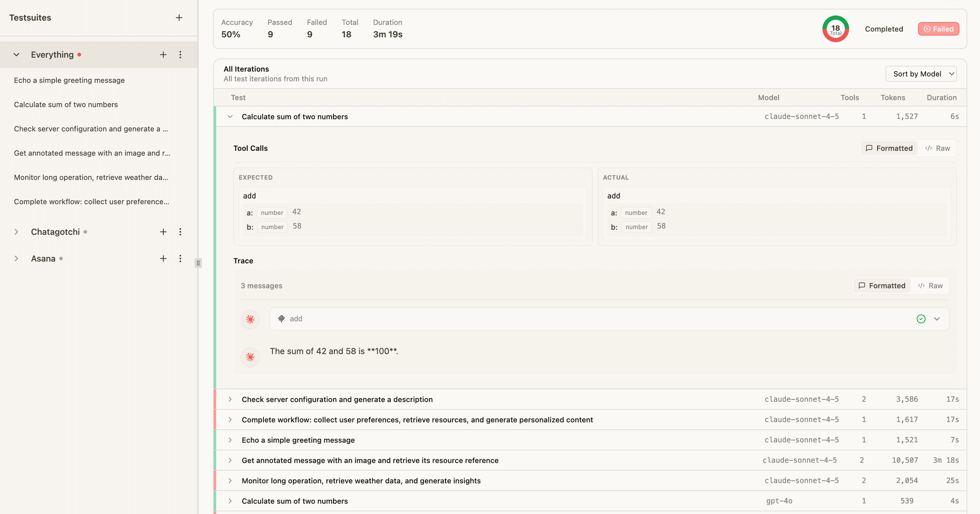Open Monitor long operation sidebar test

click(x=91, y=177)
